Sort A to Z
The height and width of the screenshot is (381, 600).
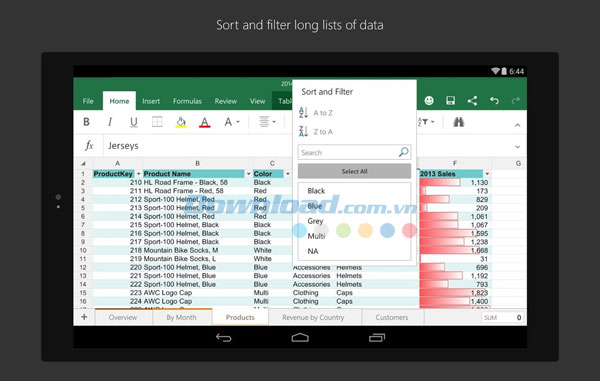[x=316, y=113]
